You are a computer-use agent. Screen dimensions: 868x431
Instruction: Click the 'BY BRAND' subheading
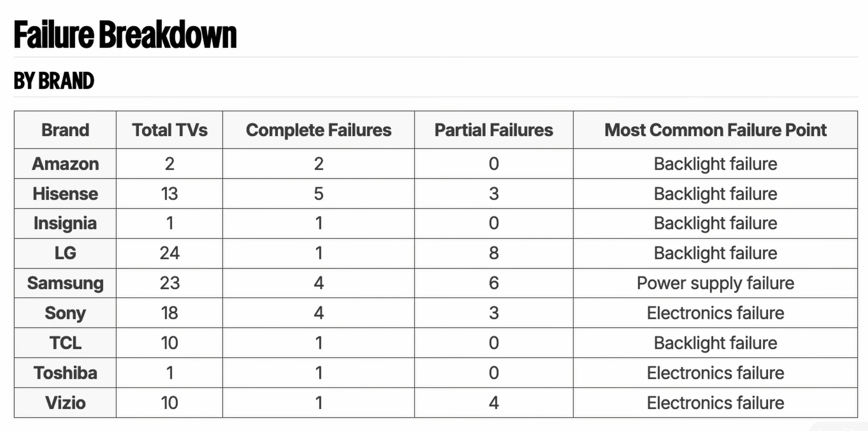point(54,81)
